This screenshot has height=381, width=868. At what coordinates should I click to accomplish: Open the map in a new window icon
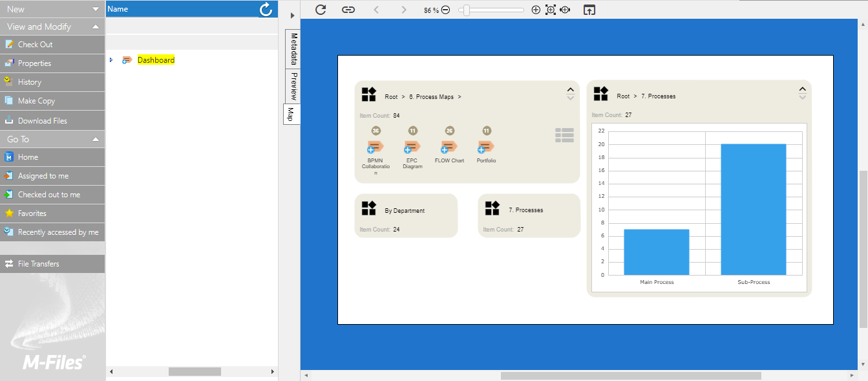(x=589, y=10)
